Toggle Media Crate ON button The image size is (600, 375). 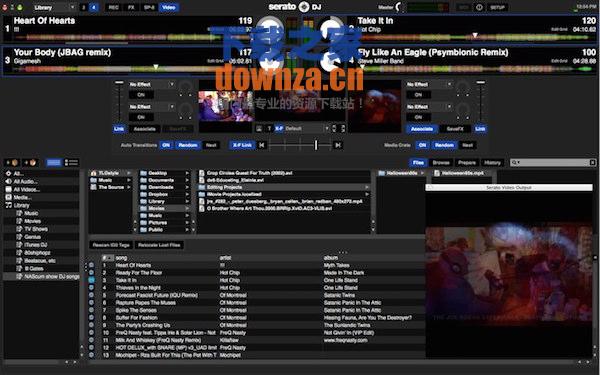click(x=422, y=145)
